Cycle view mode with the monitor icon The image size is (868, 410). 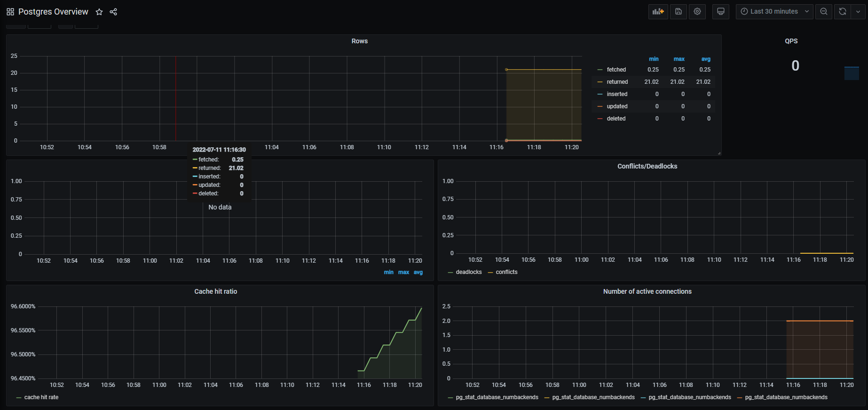pyautogui.click(x=720, y=12)
